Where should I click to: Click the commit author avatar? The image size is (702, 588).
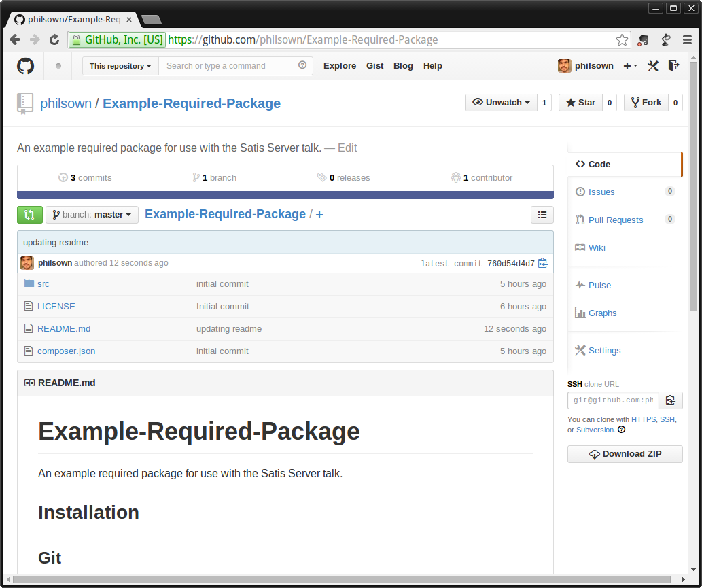[27, 263]
